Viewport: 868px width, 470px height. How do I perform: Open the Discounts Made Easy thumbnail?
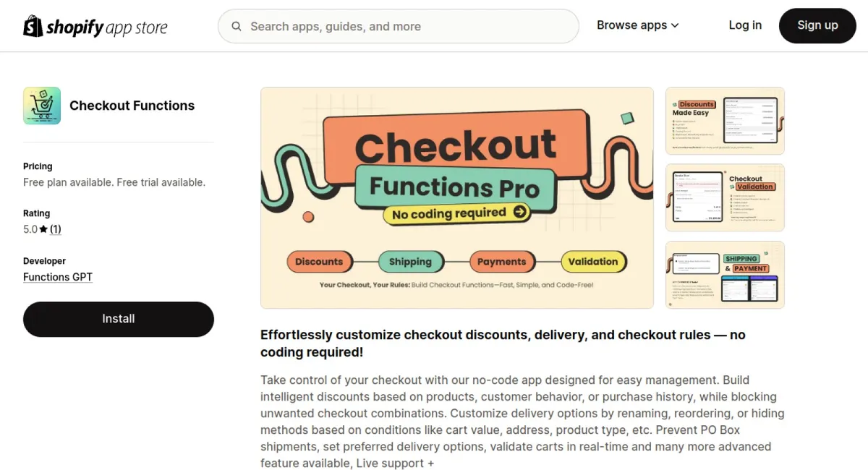725,121
